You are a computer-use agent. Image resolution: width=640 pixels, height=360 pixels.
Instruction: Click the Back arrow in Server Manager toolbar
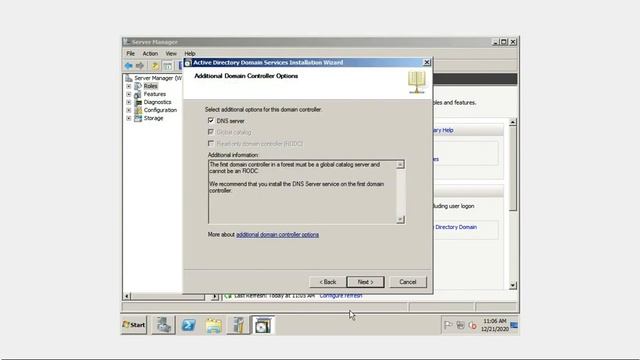click(x=129, y=65)
